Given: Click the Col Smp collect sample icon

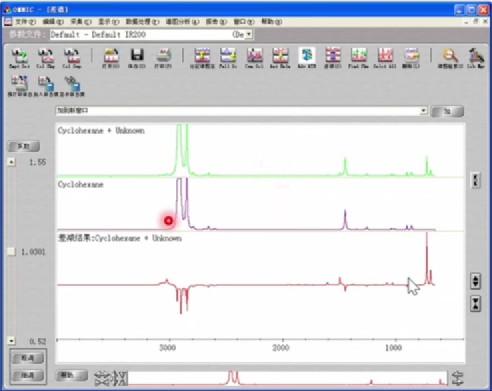Looking at the screenshot, I should 72,58.
